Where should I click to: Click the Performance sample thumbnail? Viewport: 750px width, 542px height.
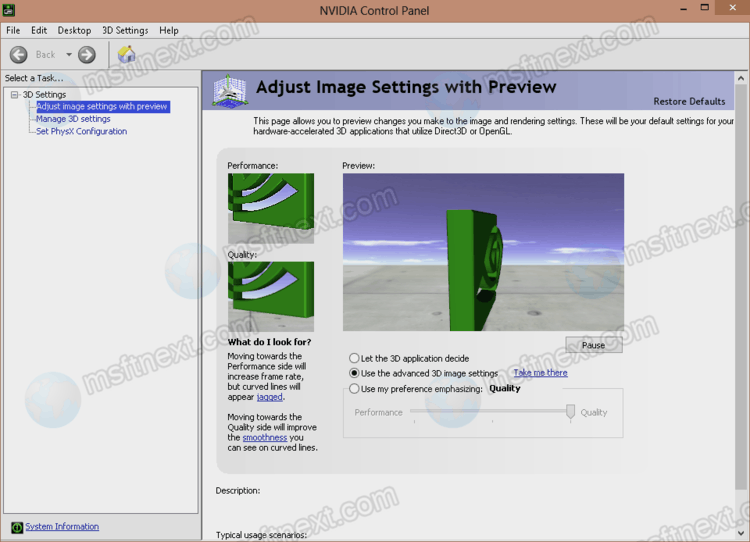(271, 208)
